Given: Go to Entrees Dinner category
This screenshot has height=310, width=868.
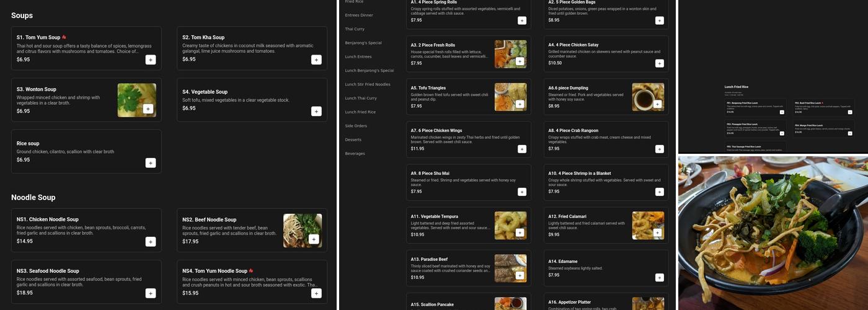Looking at the screenshot, I should [x=359, y=15].
